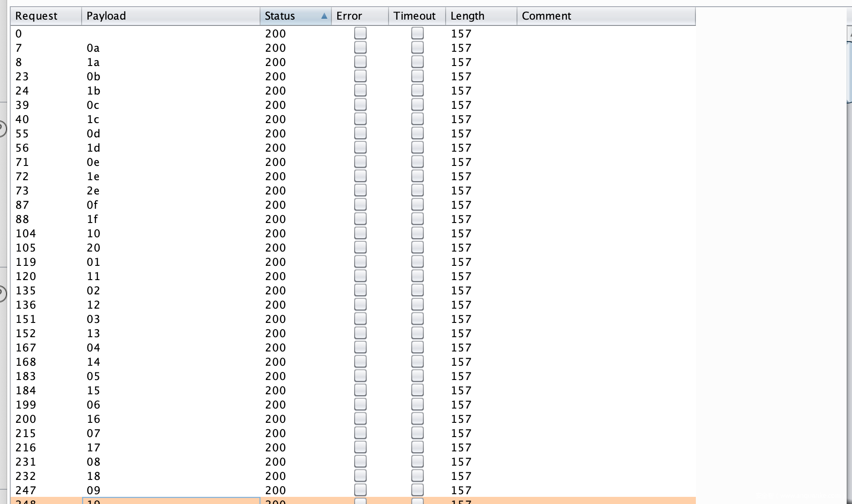Click the scrollbar up arrow at right edge
Image resolution: width=852 pixels, height=504 pixels.
pos(849,34)
